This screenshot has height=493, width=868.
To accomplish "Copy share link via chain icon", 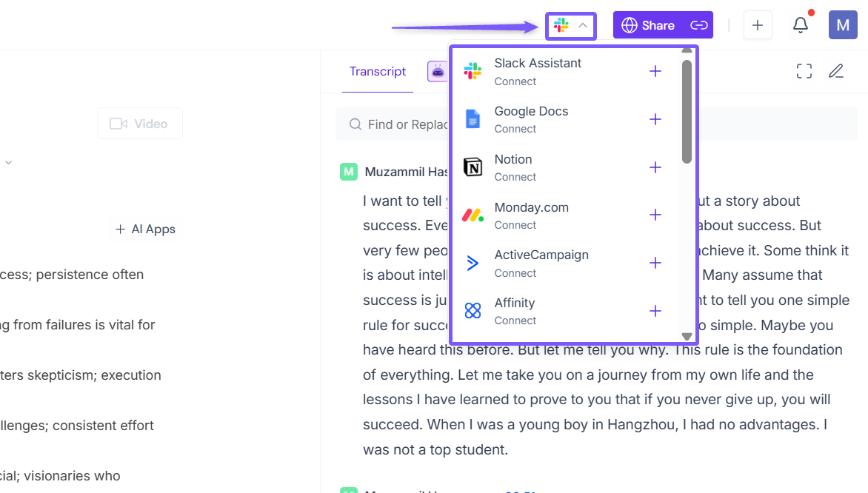I will pyautogui.click(x=698, y=25).
